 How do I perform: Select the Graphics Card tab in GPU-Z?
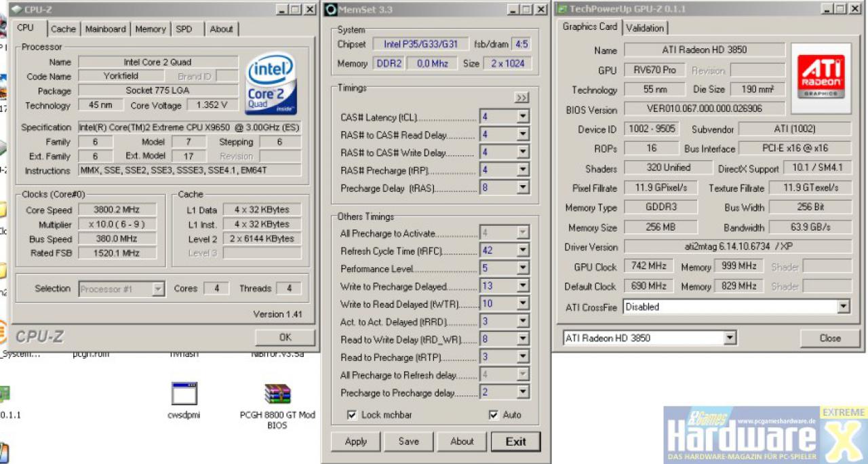coord(590,26)
